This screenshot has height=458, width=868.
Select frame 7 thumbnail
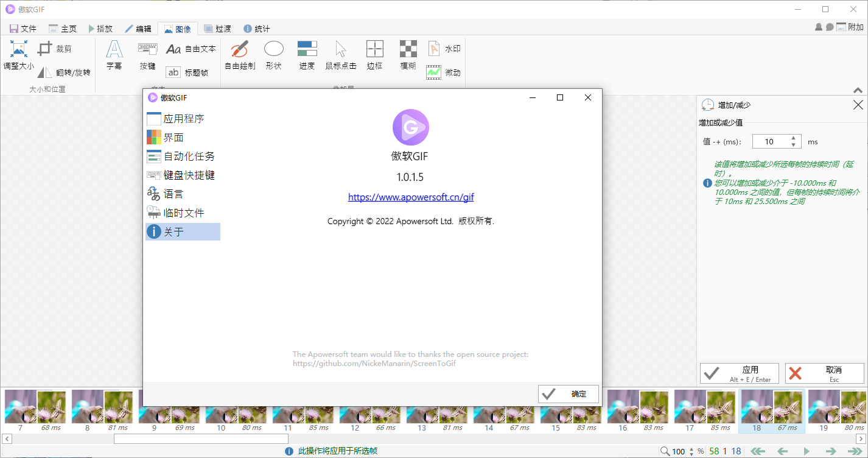click(35, 411)
